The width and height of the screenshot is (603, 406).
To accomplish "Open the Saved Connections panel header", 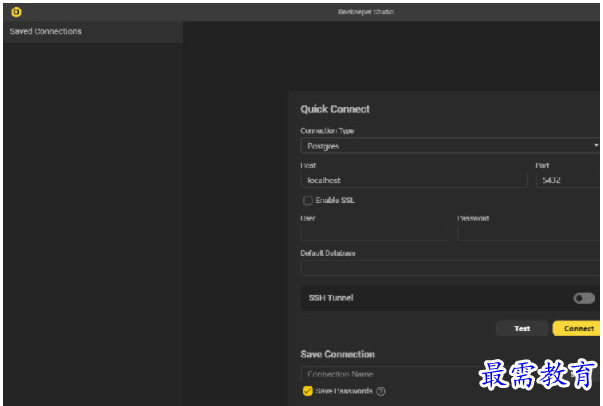I will click(x=93, y=32).
